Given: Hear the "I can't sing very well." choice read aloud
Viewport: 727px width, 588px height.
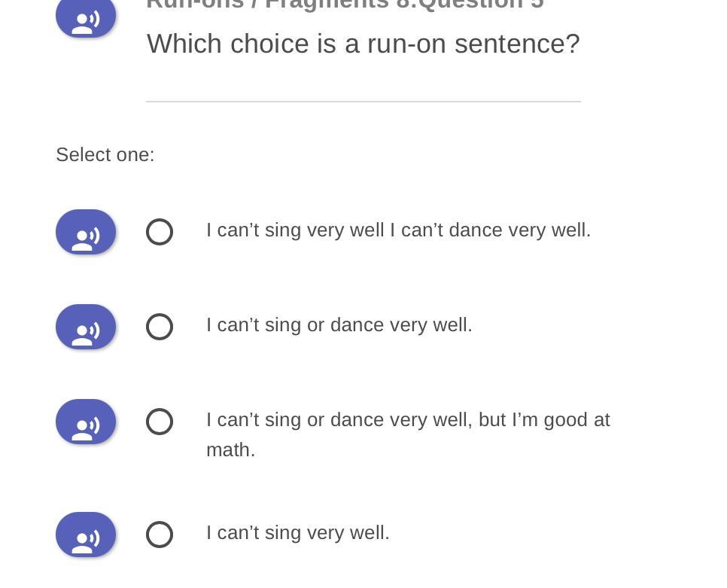Looking at the screenshot, I should [x=86, y=535].
